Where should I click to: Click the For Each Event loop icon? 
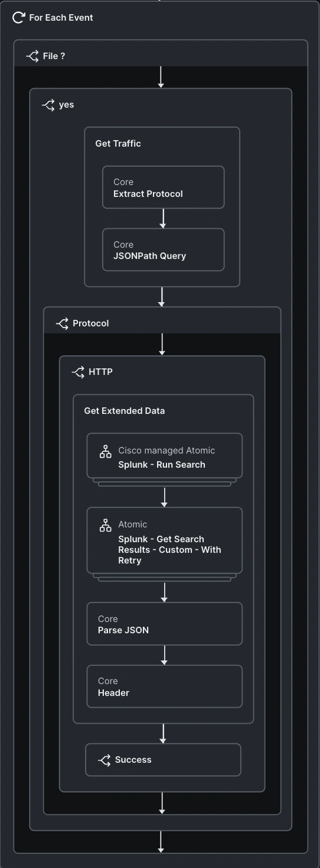[18, 18]
